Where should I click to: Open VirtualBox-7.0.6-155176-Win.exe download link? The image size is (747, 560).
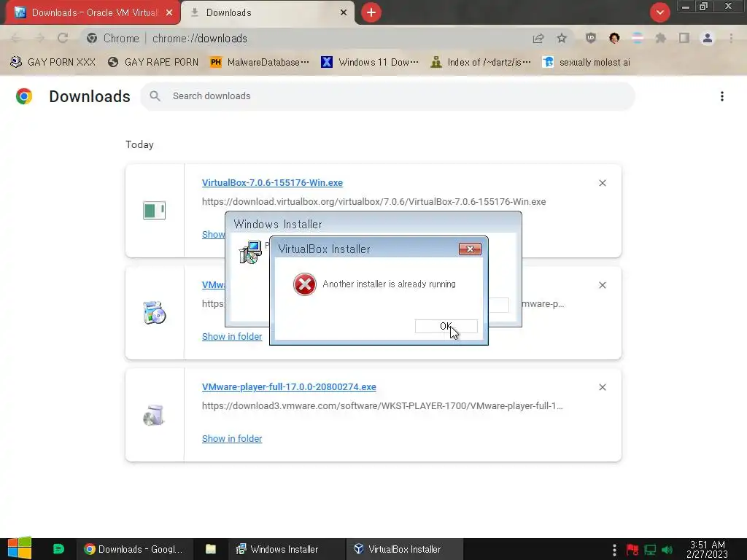point(272,183)
